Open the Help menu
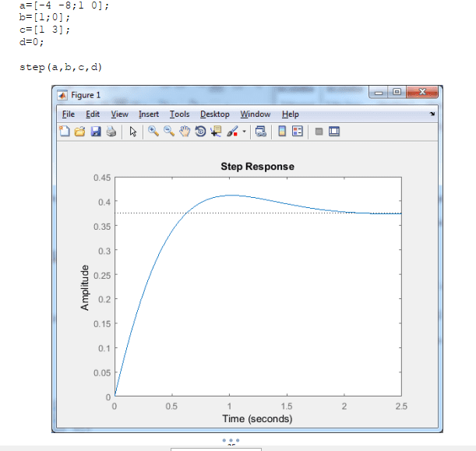The image size is (476, 451). click(x=291, y=115)
